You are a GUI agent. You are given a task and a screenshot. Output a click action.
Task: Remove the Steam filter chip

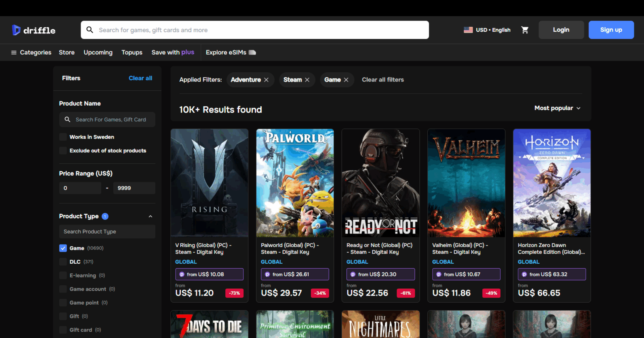pos(307,80)
